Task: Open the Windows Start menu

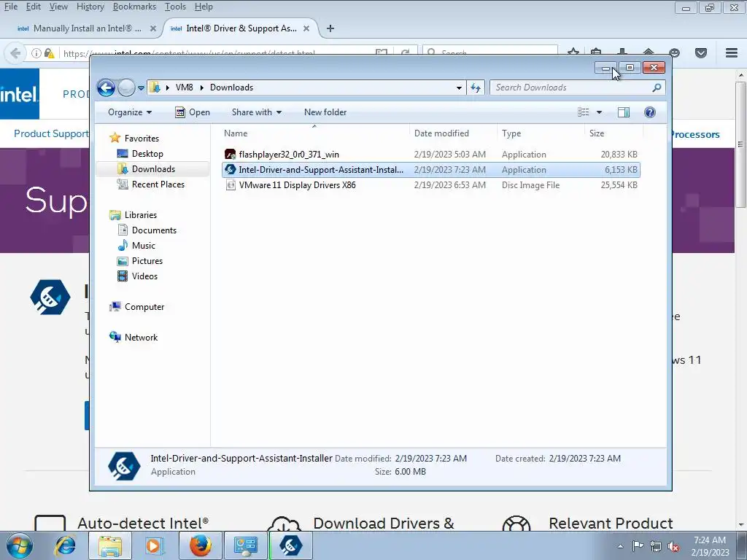Action: (x=20, y=545)
